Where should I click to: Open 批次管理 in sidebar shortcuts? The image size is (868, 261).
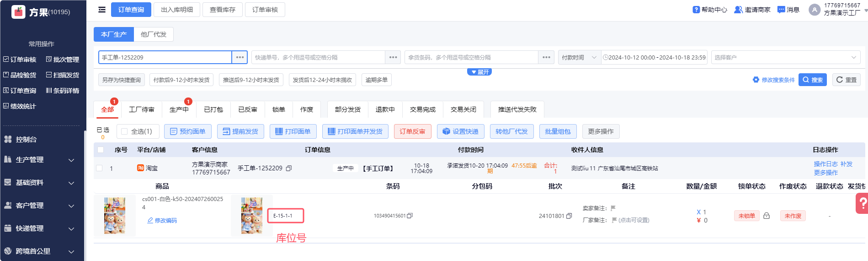coord(63,60)
